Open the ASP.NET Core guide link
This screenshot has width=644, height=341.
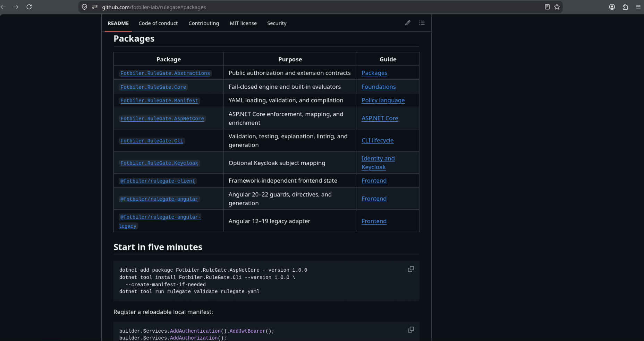coord(380,118)
